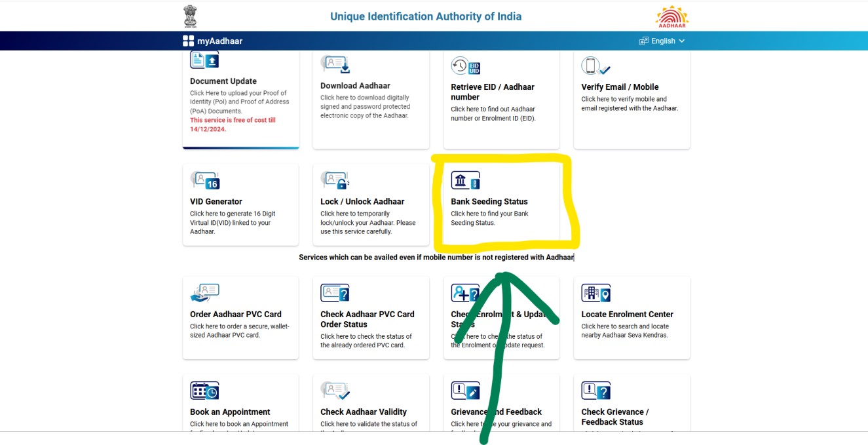Click the language translate icon
Viewport: 868px width, 445px height.
(x=643, y=41)
